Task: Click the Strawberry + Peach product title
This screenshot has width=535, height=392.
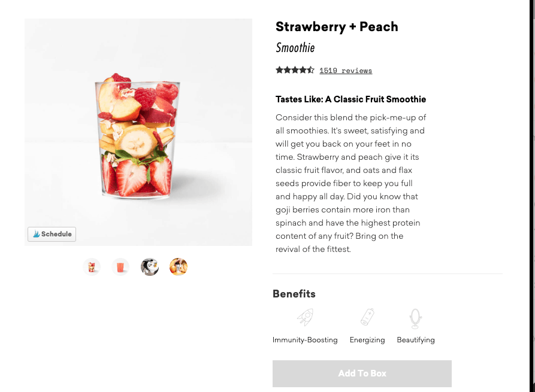Action: 337,26
